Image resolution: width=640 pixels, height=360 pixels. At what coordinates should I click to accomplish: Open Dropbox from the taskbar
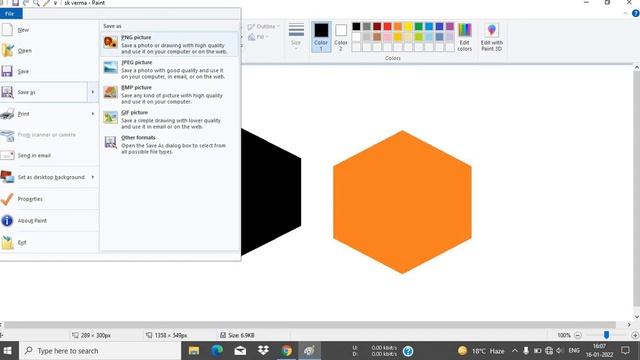pos(263,351)
